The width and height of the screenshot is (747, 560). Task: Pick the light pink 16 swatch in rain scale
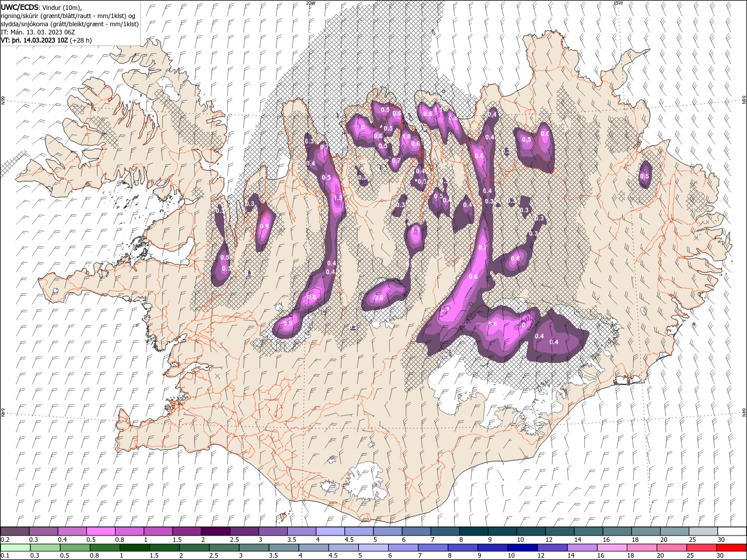pyautogui.click(x=612, y=548)
